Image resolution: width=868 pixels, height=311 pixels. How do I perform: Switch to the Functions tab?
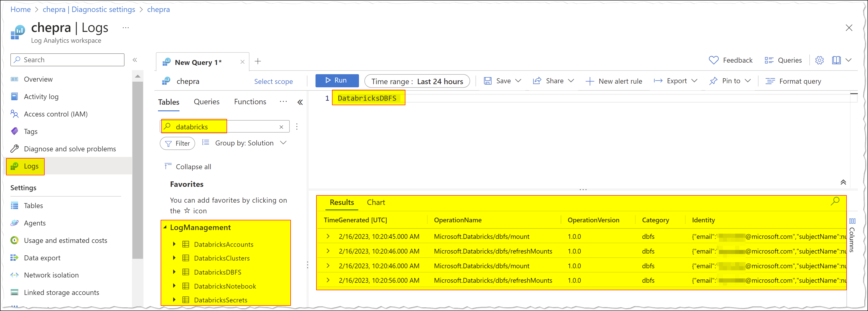point(250,102)
